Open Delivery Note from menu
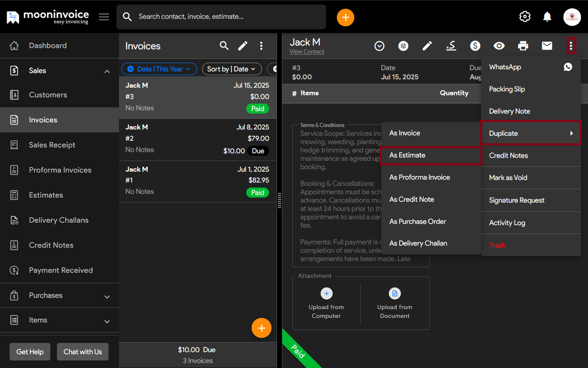This screenshot has width=588, height=368. 531,111
